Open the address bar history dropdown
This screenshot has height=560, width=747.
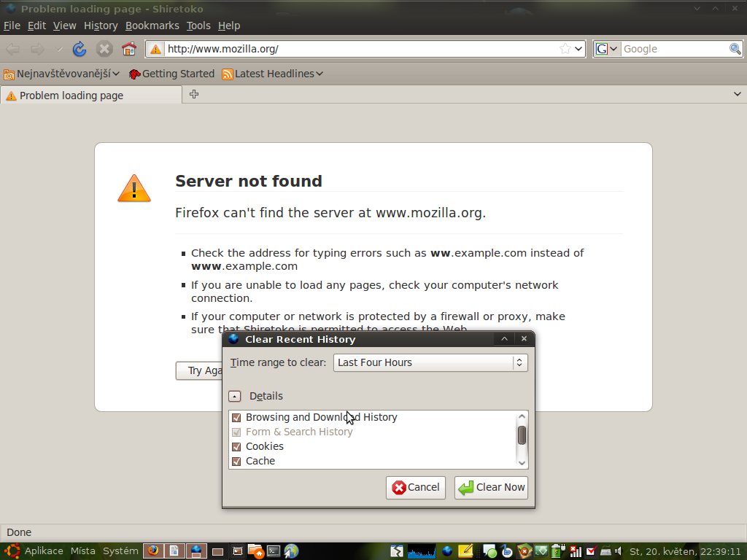[578, 49]
